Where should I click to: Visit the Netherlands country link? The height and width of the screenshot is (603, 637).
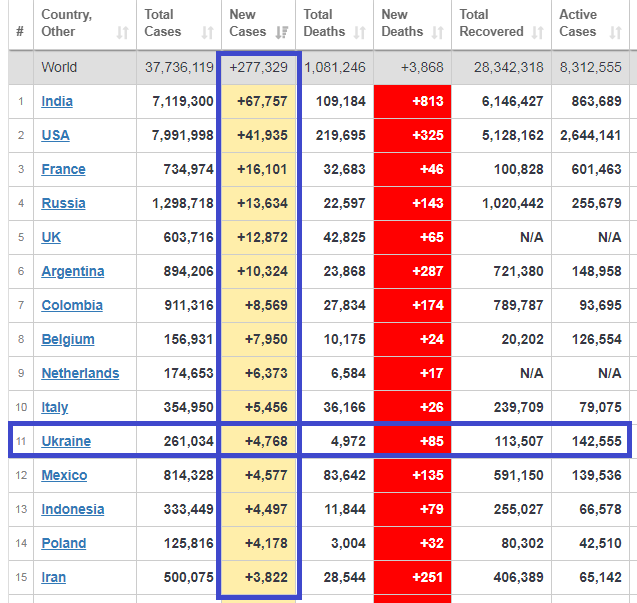coord(80,373)
